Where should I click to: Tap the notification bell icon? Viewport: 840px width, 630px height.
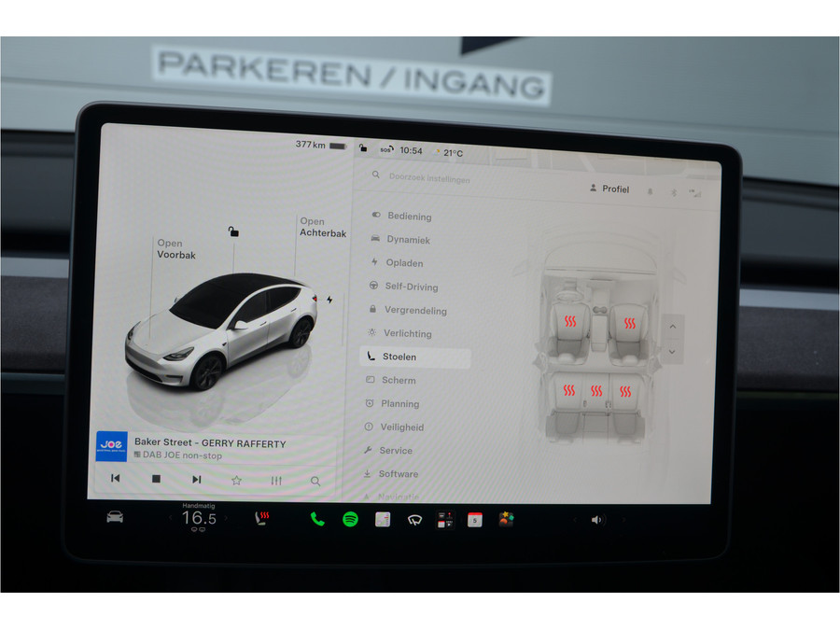[x=650, y=191]
